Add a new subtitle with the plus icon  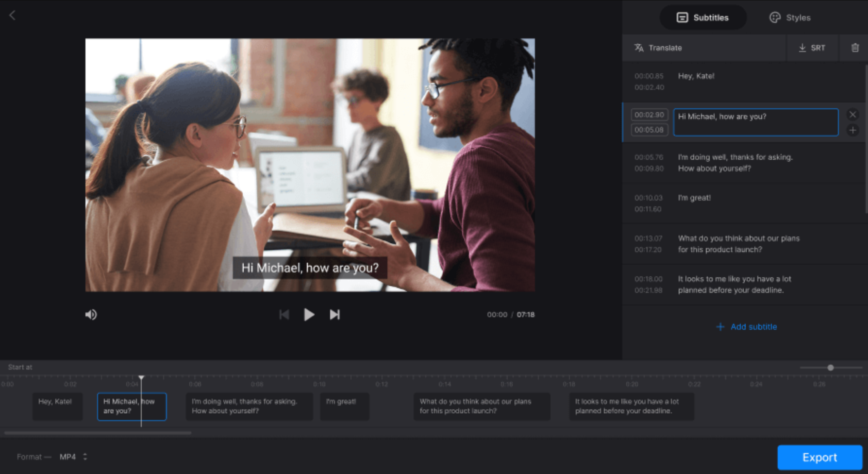pos(852,130)
